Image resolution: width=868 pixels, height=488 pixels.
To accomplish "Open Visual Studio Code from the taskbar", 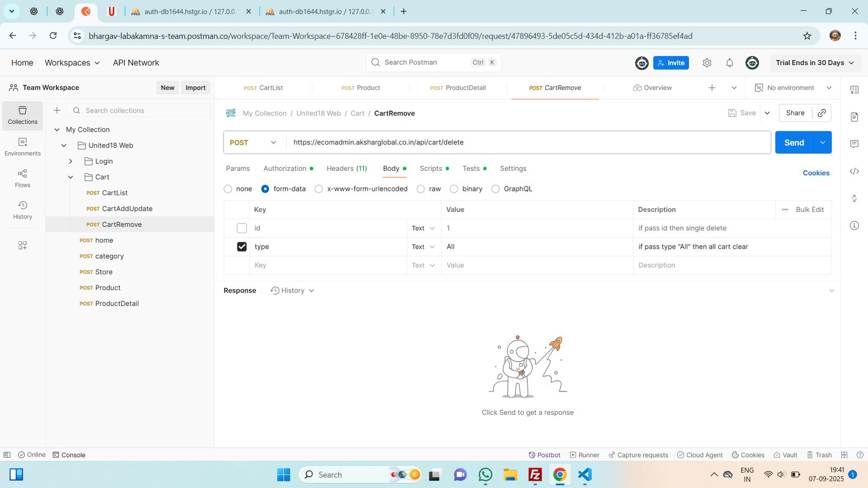I will 584,475.
